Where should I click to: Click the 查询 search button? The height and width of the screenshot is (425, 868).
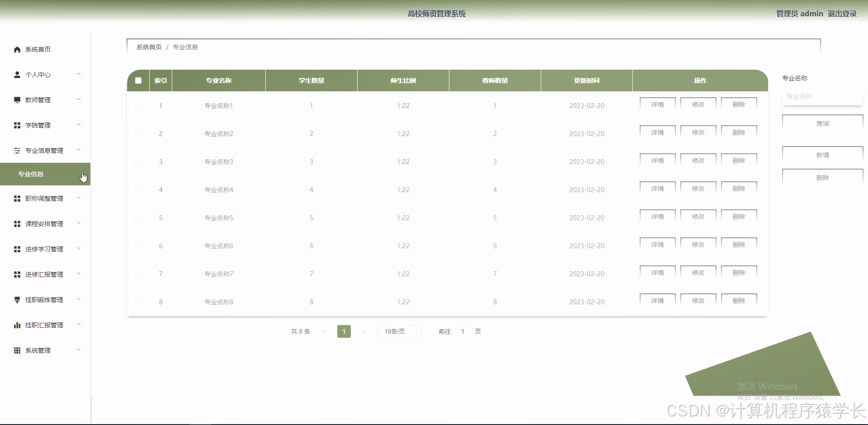823,123
